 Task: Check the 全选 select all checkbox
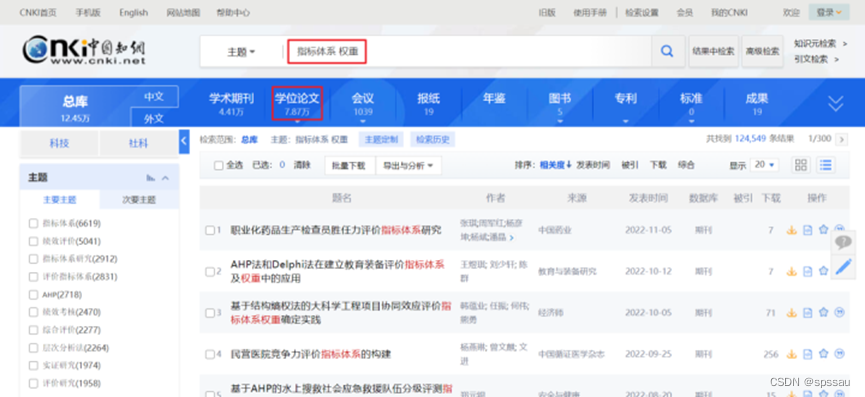(x=218, y=165)
